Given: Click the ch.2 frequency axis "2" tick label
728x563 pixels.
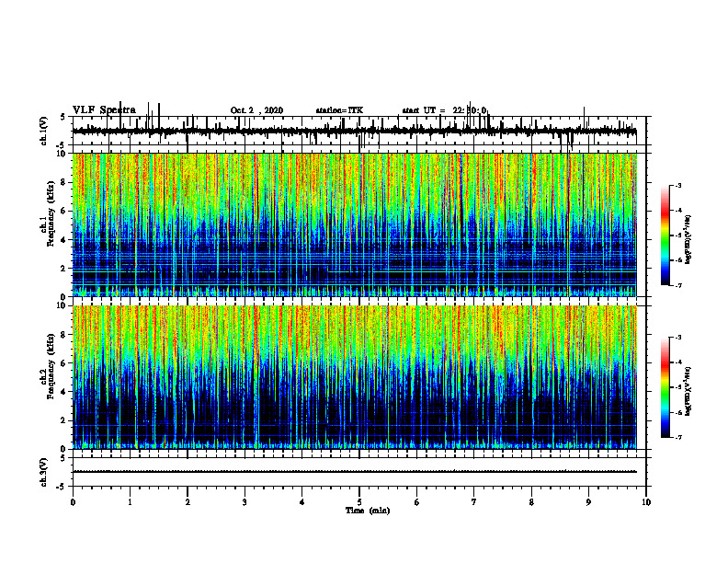Looking at the screenshot, I should click(x=65, y=420).
